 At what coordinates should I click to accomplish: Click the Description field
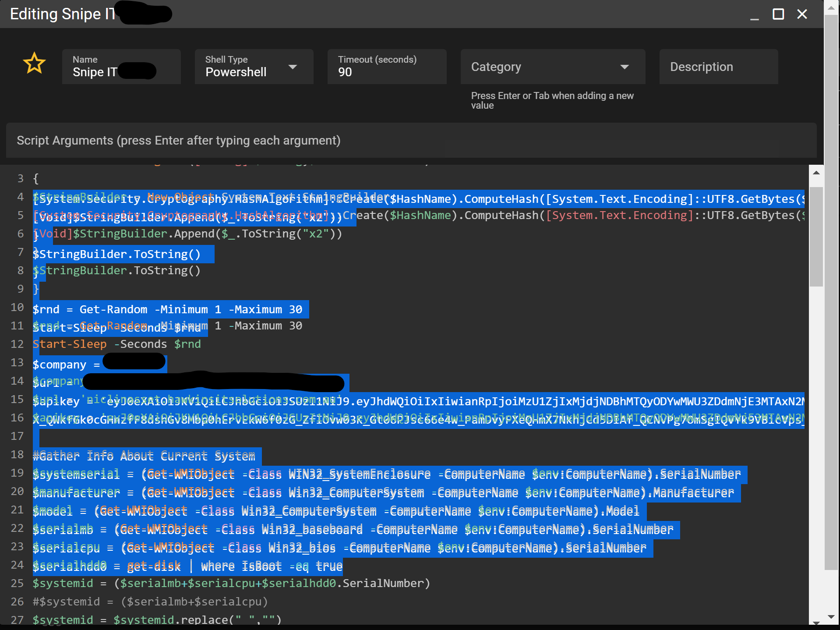pos(718,67)
